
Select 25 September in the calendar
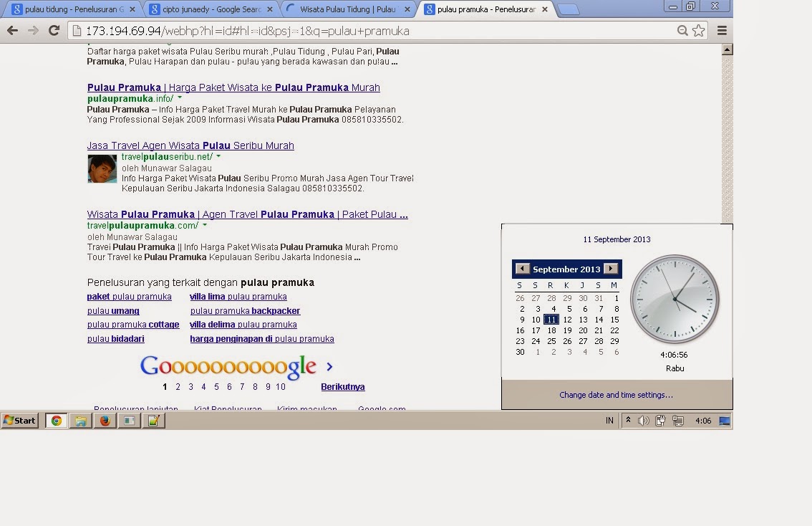pyautogui.click(x=551, y=341)
